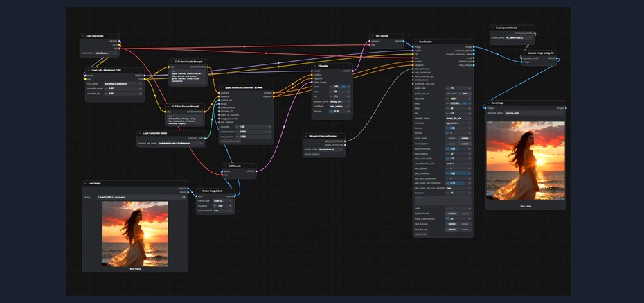
Task: Click Load Image MASK output slot
Action: (x=188, y=192)
